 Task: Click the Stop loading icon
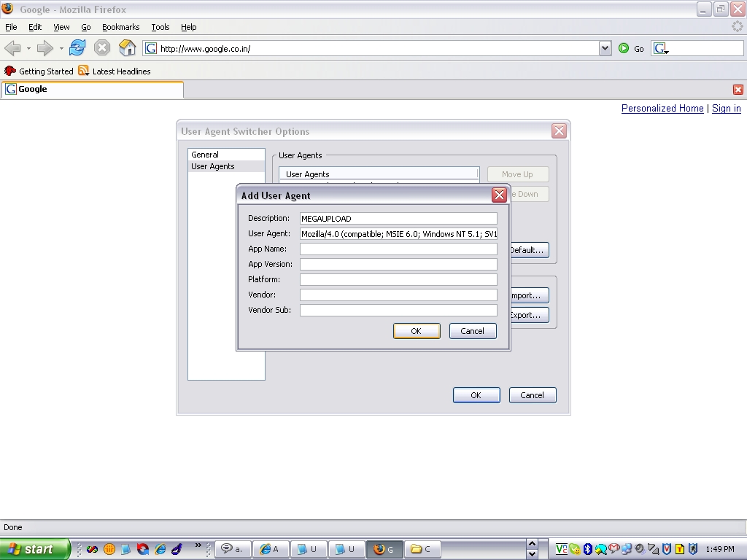pos(102,48)
